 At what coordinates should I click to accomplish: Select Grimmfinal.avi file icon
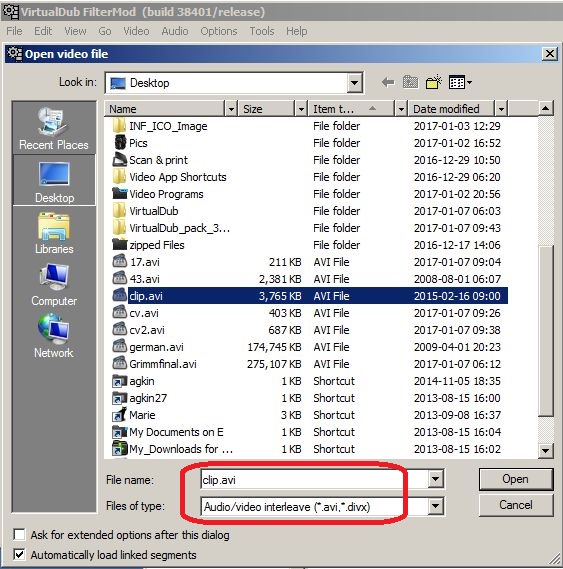[119, 363]
